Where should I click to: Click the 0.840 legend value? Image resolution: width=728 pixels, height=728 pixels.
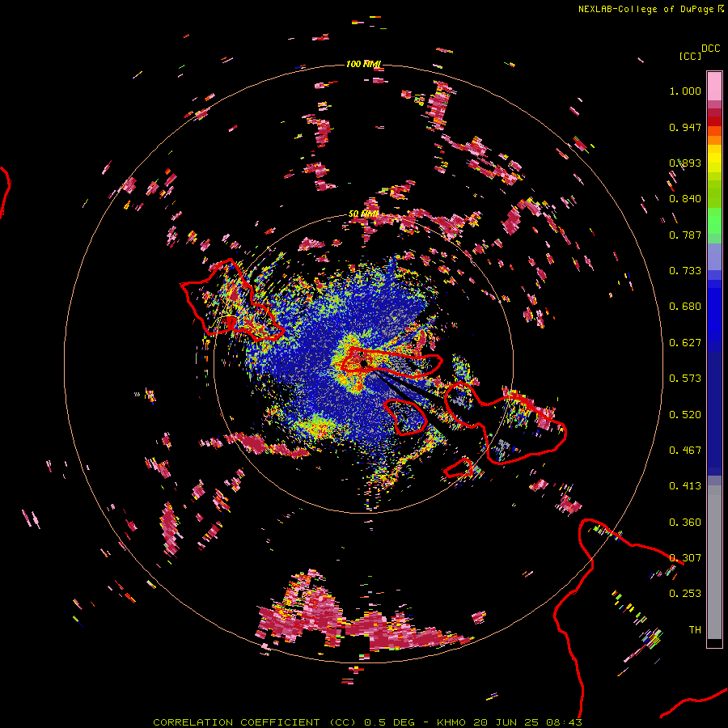coord(685,199)
